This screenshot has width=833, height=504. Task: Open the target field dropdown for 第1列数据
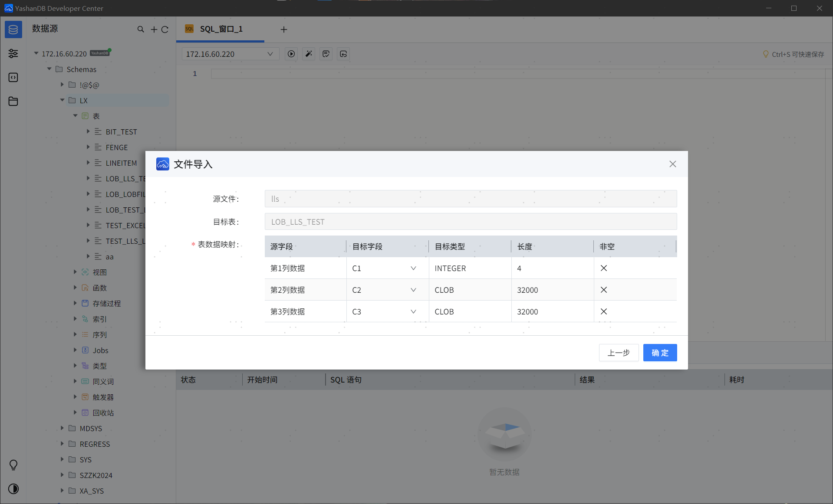click(x=413, y=268)
